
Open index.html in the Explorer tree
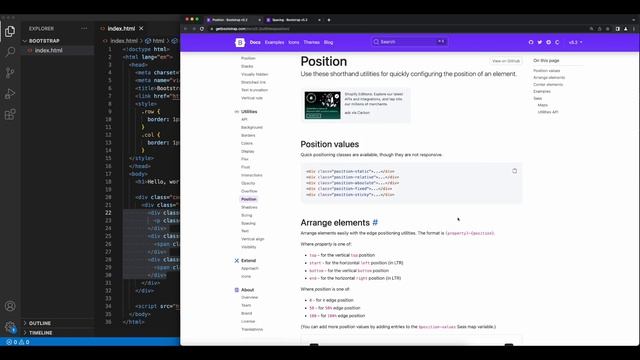coord(48,50)
